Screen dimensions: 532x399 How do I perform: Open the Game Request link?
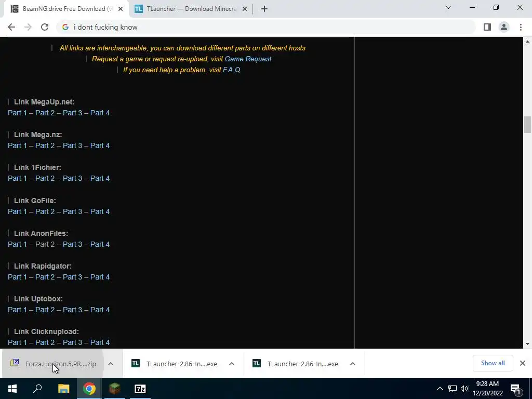[248, 59]
